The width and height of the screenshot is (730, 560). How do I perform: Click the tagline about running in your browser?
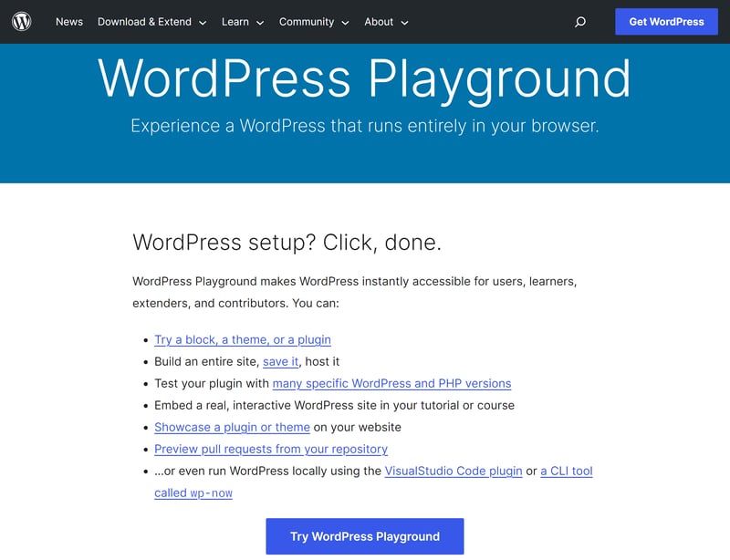(364, 126)
